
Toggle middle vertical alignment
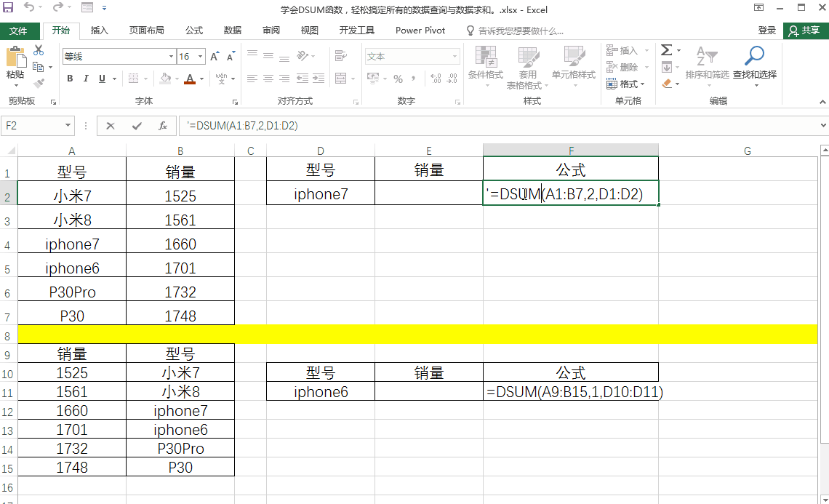pyautogui.click(x=268, y=56)
